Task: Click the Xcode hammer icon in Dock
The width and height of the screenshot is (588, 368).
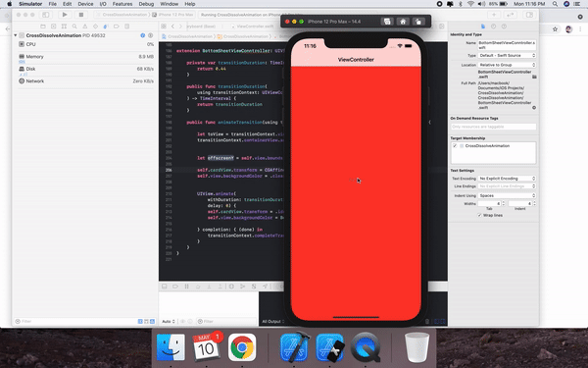Action: pos(294,347)
